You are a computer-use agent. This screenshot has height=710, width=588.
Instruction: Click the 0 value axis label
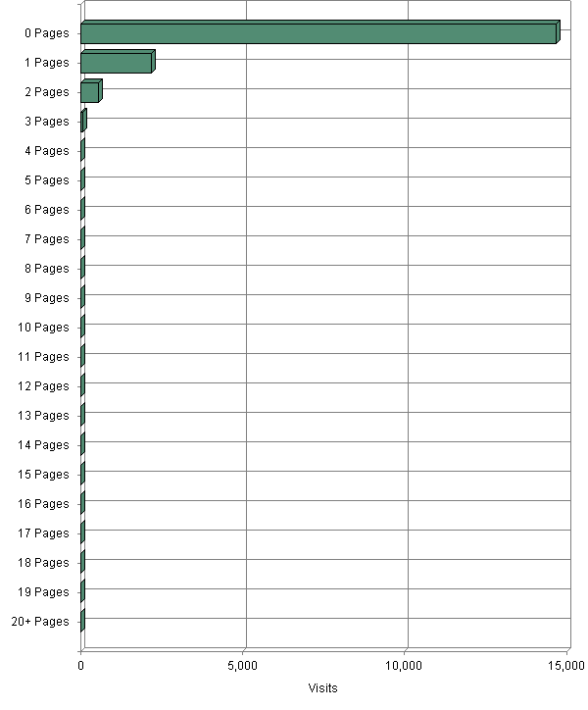click(80, 666)
